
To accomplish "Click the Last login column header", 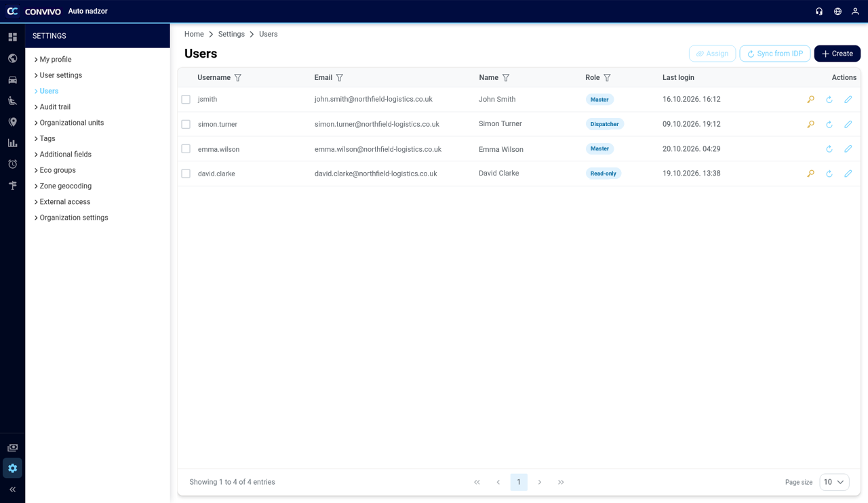I will point(678,78).
